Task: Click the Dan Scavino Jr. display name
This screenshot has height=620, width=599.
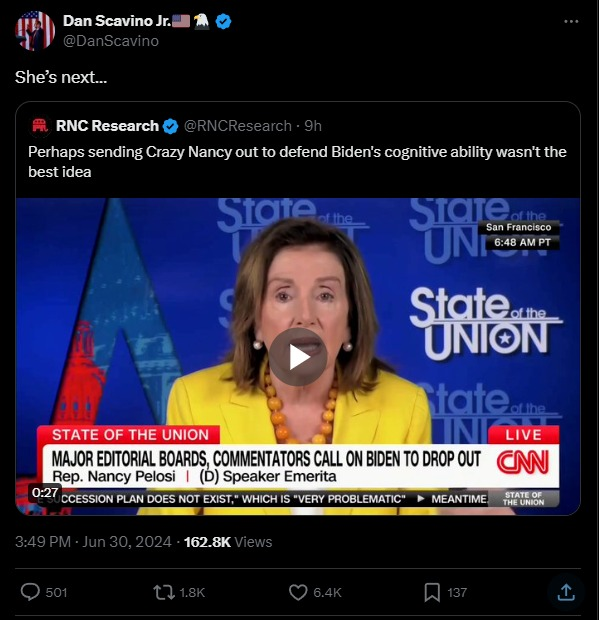Action: (117, 21)
